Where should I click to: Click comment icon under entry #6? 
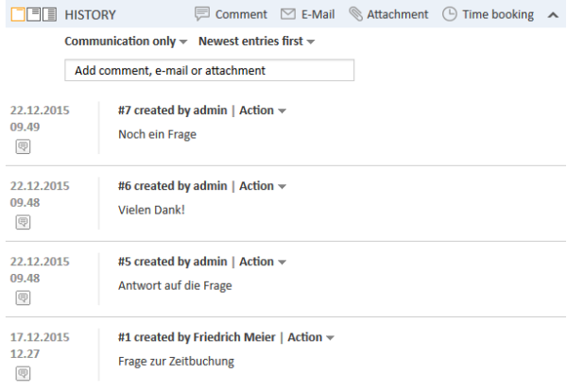[23, 222]
